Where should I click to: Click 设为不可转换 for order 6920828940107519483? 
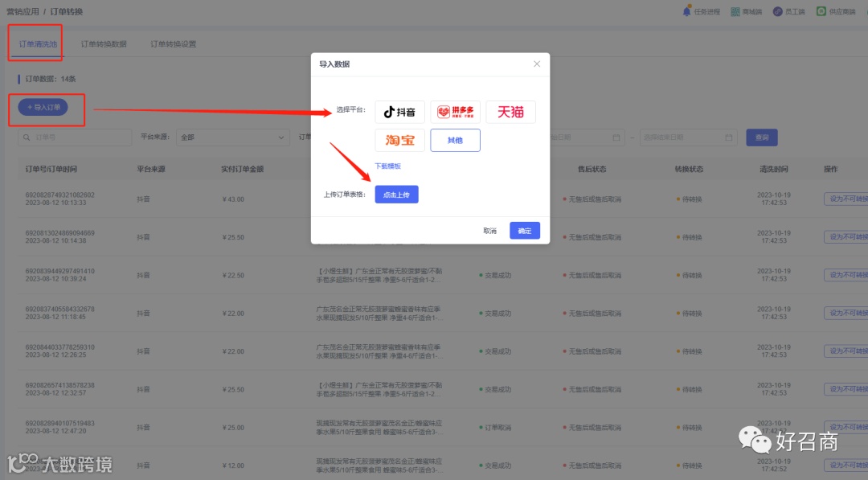click(847, 427)
